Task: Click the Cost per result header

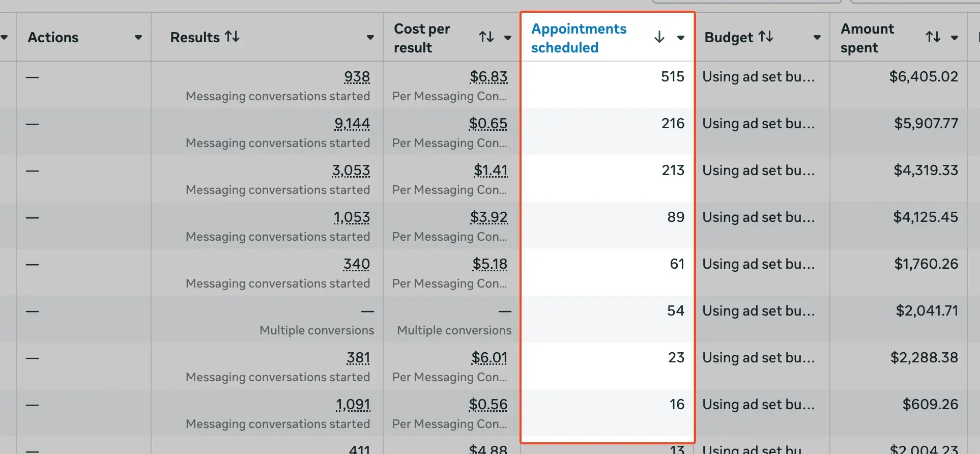Action: (x=421, y=37)
